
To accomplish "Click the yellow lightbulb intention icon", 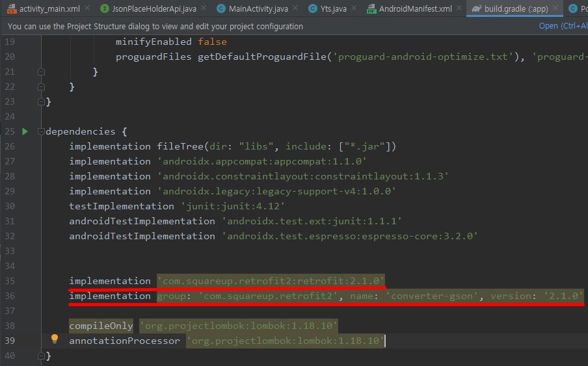I will 55,339.
